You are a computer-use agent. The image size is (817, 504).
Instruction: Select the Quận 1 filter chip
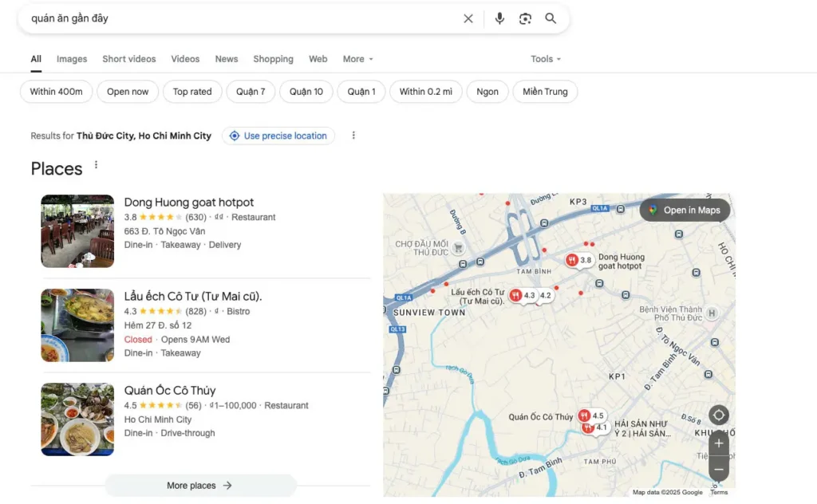pyautogui.click(x=361, y=92)
